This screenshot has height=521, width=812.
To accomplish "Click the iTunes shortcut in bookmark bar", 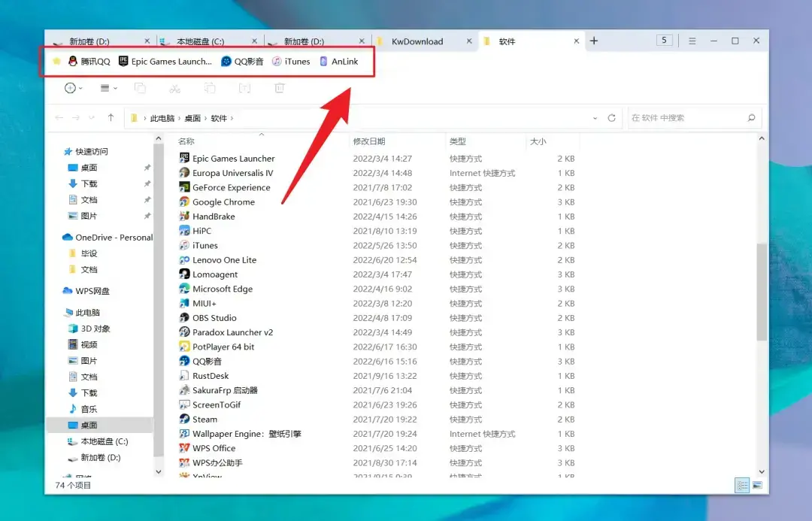I will (291, 62).
